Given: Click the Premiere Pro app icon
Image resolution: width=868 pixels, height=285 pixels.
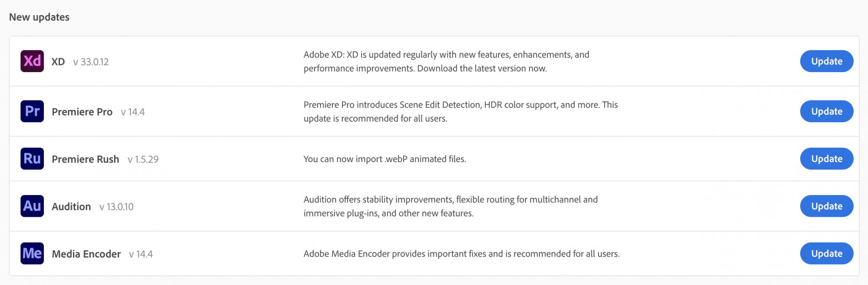Looking at the screenshot, I should pos(32,111).
